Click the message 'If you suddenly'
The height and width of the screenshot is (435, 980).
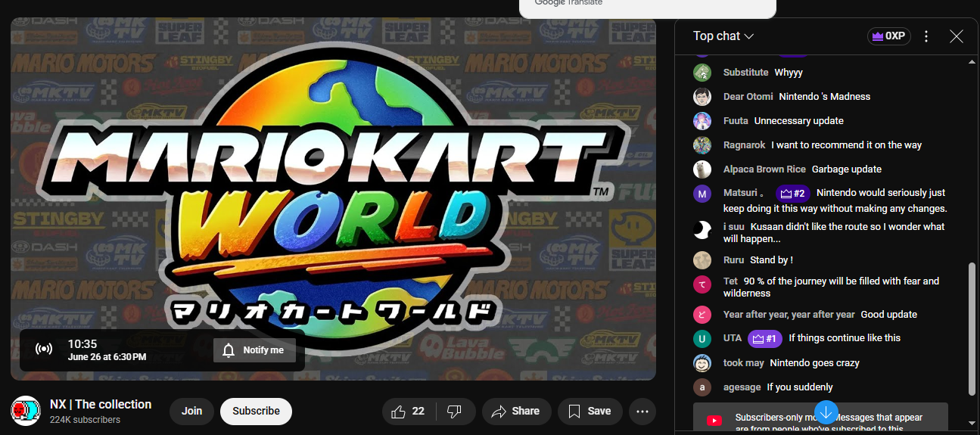coord(800,387)
